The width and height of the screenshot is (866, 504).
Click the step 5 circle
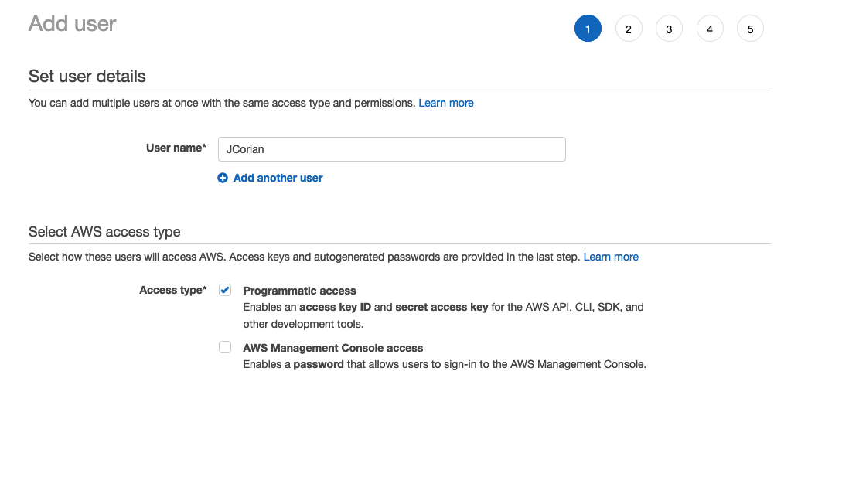coord(750,28)
